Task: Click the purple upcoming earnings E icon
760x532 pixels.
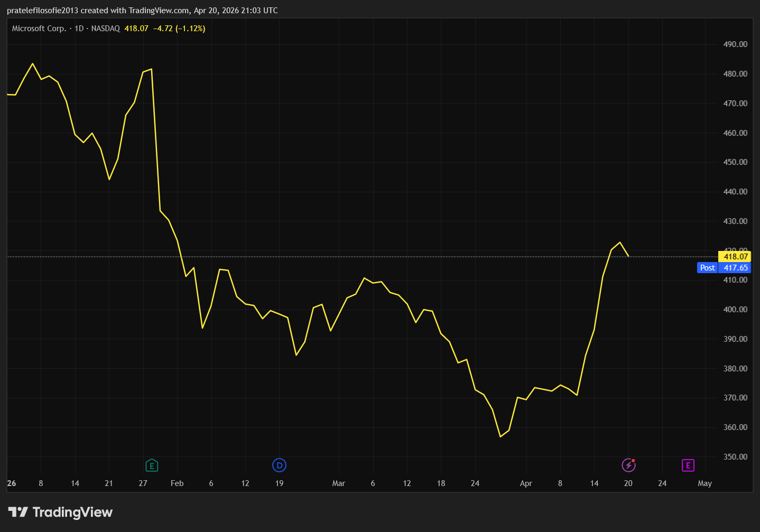Action: click(x=688, y=465)
